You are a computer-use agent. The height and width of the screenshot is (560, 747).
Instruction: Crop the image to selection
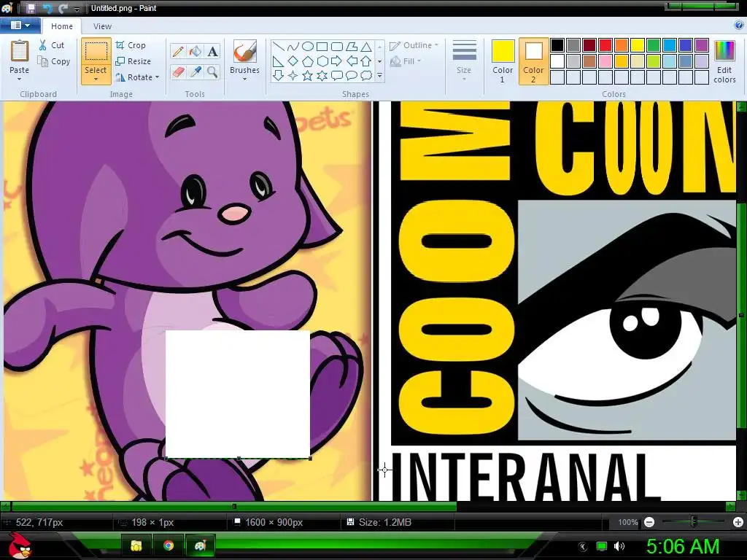click(131, 45)
